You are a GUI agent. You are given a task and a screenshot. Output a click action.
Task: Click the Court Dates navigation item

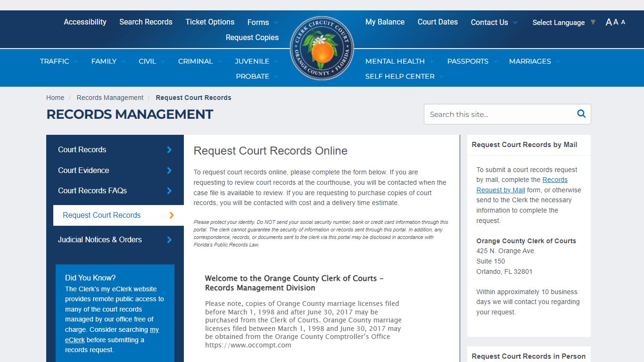coord(438,22)
